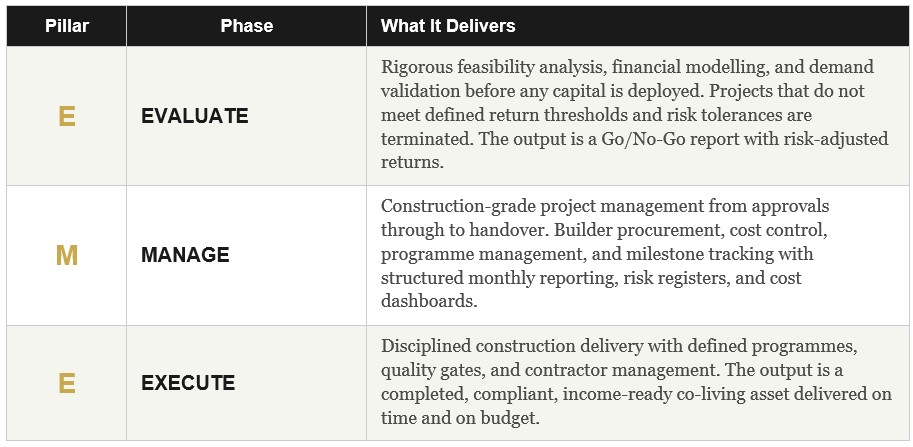Select the EXECUTE phase cell
913x447 pixels.
[x=188, y=383]
